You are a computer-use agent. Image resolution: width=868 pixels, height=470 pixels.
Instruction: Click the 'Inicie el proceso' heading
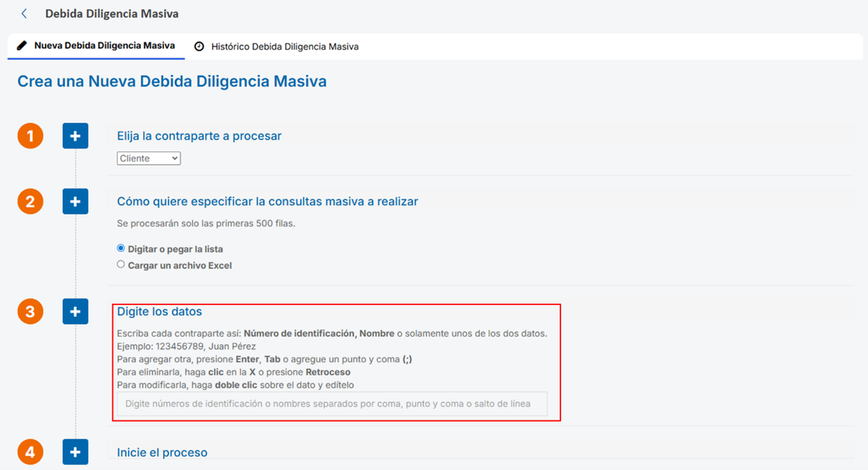pos(162,452)
